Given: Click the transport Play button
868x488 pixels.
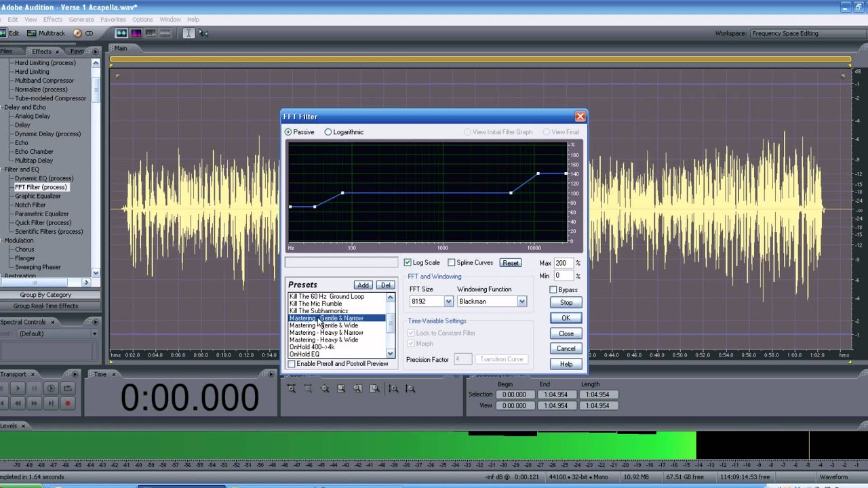Looking at the screenshot, I should pos(18,388).
